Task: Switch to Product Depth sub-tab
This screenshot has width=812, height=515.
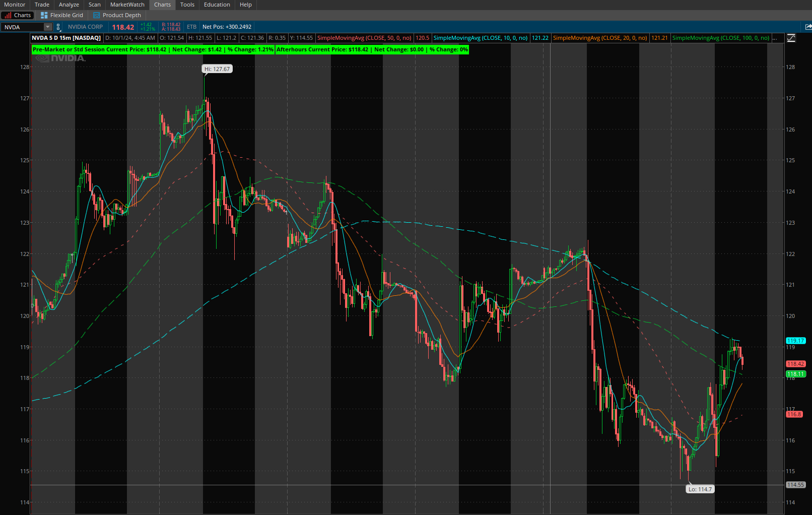Action: [117, 15]
